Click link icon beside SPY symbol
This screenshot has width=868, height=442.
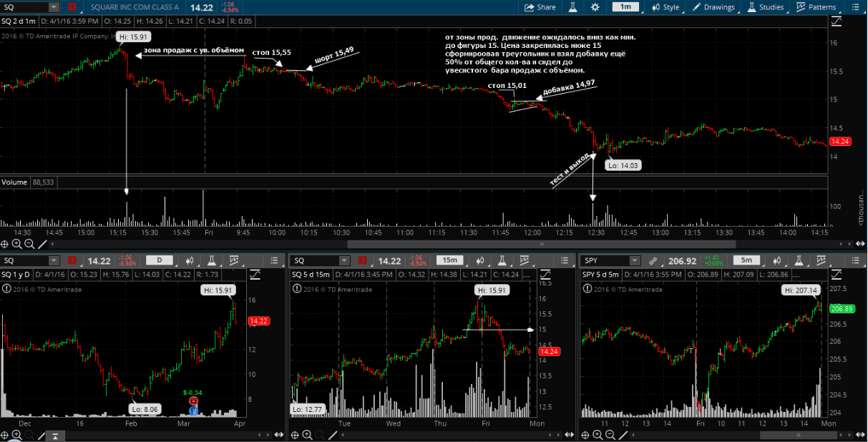pyautogui.click(x=653, y=261)
